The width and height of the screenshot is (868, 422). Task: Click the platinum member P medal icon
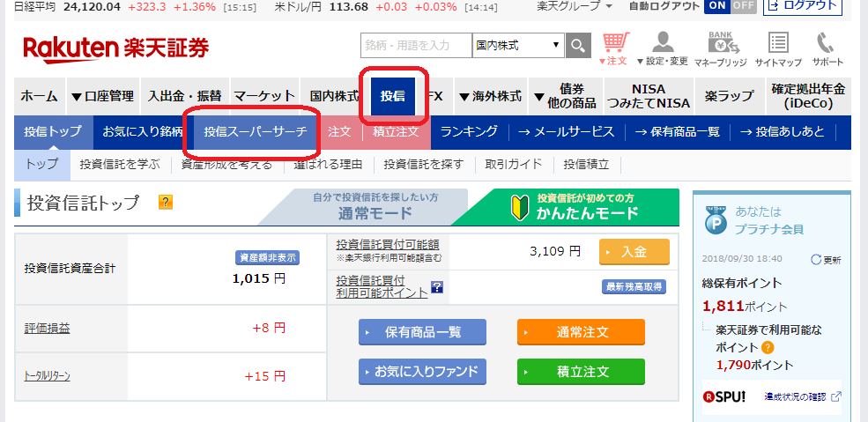(716, 219)
